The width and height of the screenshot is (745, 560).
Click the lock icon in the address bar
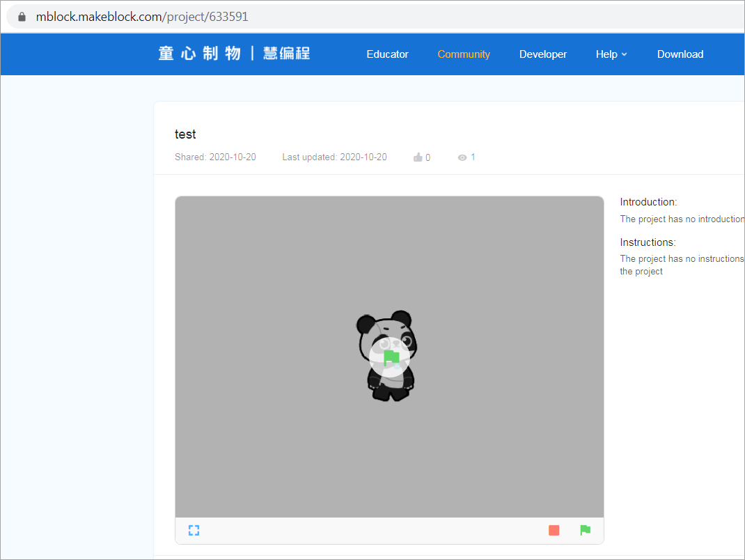coord(22,17)
